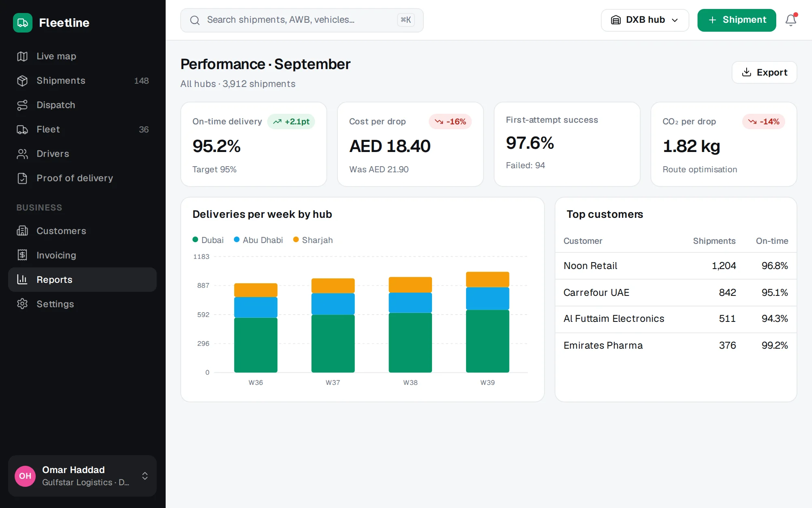The height and width of the screenshot is (508, 812).
Task: Create a new Shipment
Action: [736, 20]
